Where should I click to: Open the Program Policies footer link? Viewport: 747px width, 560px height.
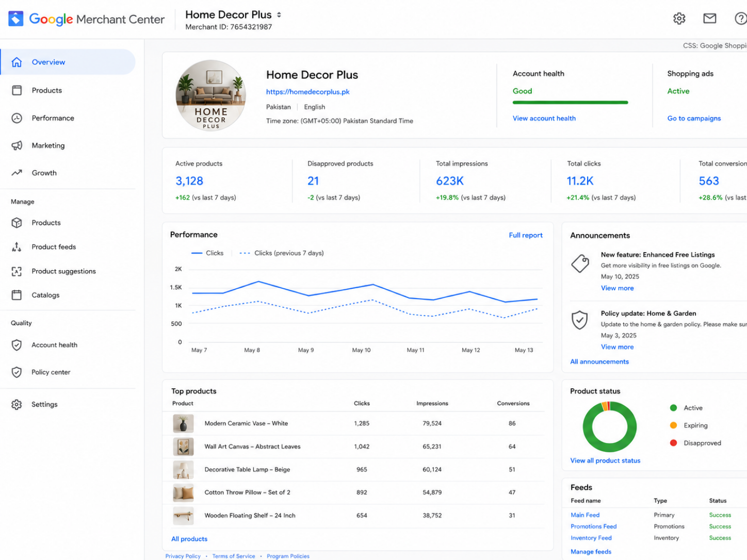click(x=288, y=556)
